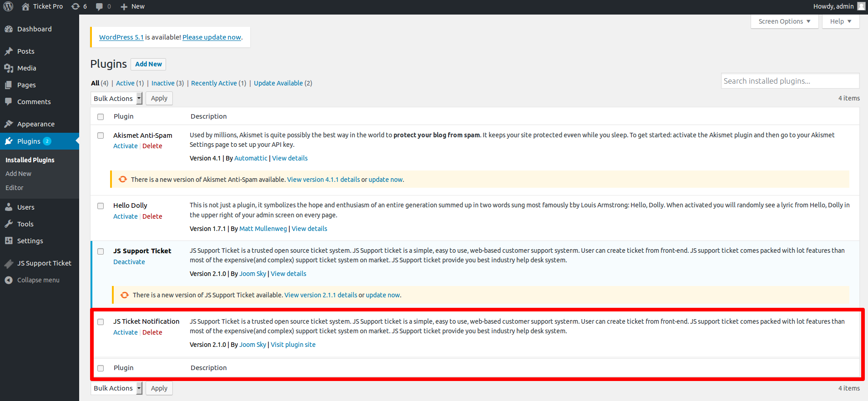Check the JS Support Ticket checkbox

pyautogui.click(x=101, y=251)
